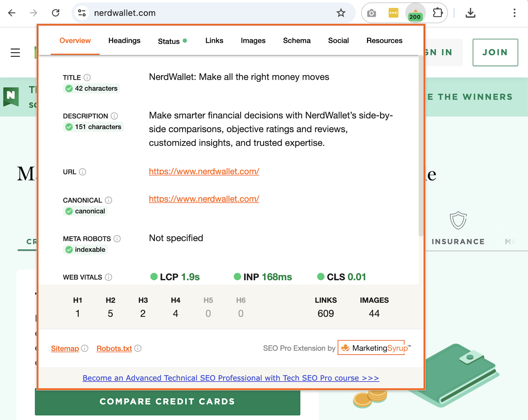Viewport: 528px width, 420px height.
Task: Click the extension panel vertical scrollbar
Action: [x=421, y=146]
